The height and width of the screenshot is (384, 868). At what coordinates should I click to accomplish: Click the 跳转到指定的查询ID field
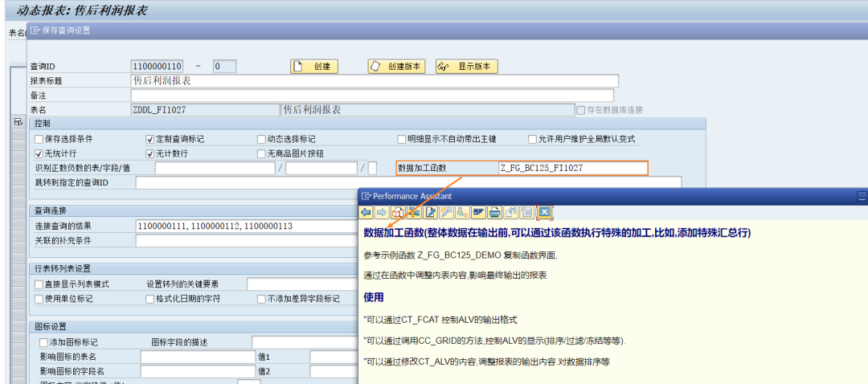tap(408, 182)
